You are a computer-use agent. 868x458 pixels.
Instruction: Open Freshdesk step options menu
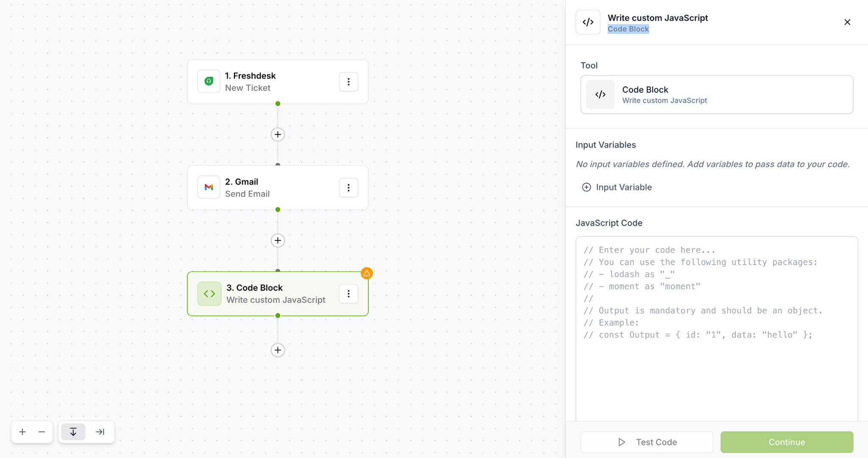[348, 81]
